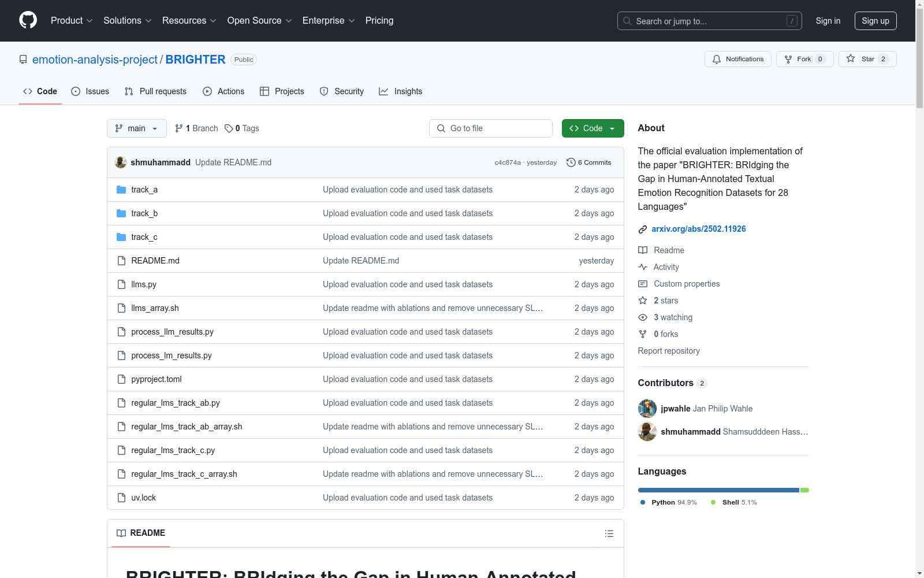
Task: Click the README outline list icon
Action: click(609, 533)
